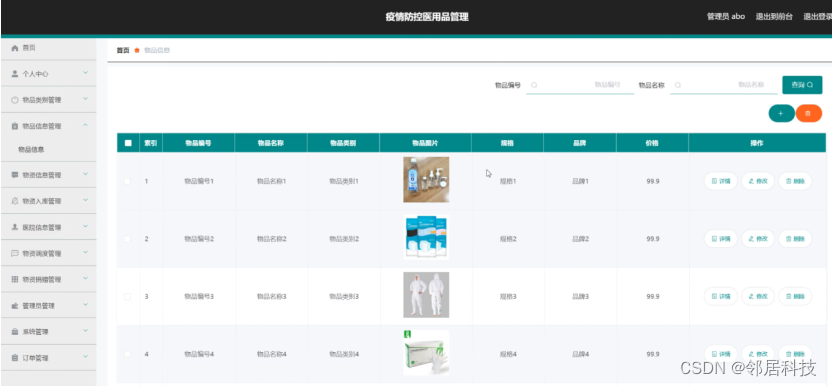The width and height of the screenshot is (832, 386).
Task: Click 删除 for 物品编号1
Action: coord(795,181)
